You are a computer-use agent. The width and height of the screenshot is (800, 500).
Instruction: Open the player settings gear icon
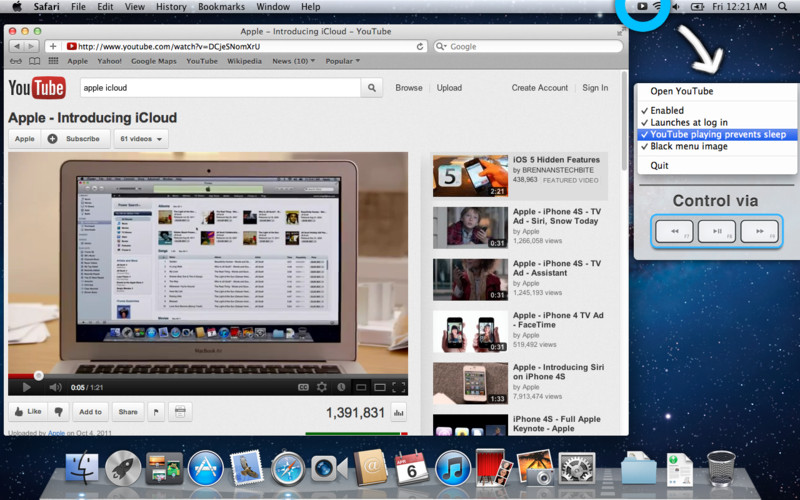pyautogui.click(x=321, y=387)
